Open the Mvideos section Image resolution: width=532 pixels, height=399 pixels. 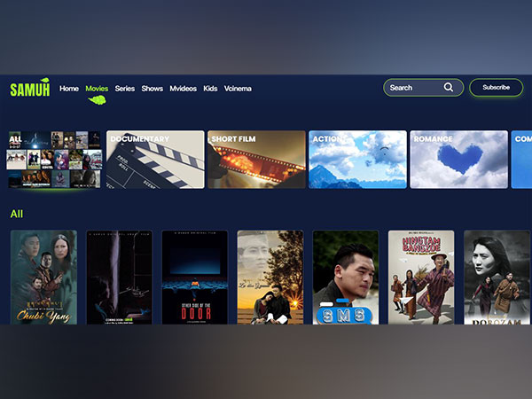[x=183, y=89]
